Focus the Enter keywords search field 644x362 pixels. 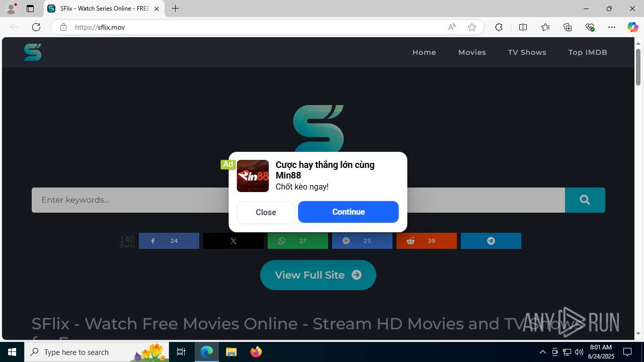click(x=131, y=200)
